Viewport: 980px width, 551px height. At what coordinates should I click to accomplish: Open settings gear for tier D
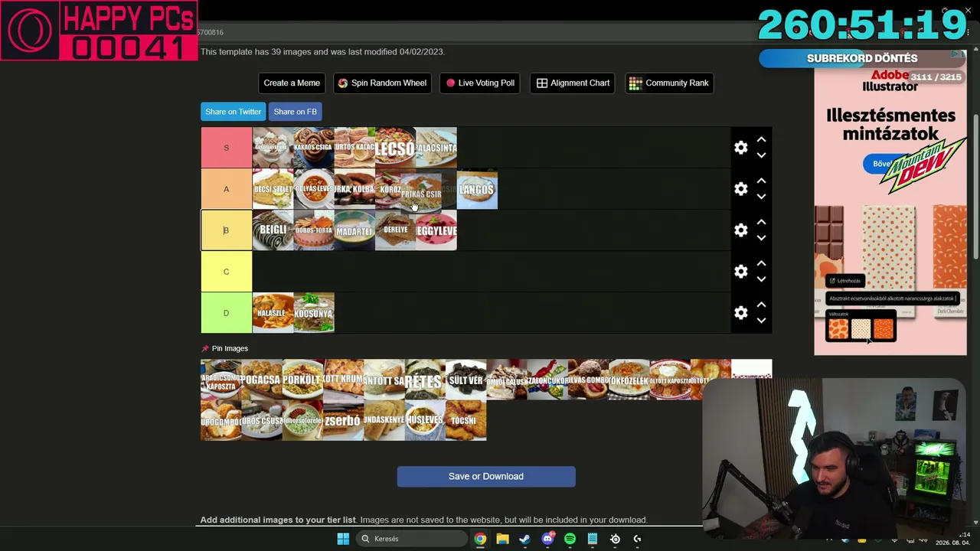[740, 313]
